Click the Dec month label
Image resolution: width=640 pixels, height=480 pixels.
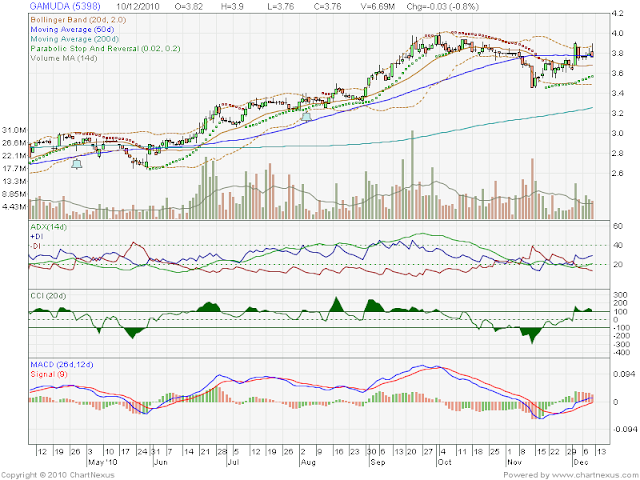[x=581, y=462]
